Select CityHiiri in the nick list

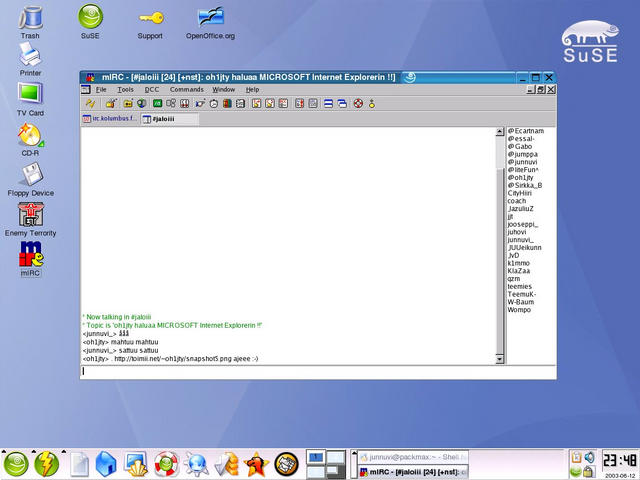(520, 193)
